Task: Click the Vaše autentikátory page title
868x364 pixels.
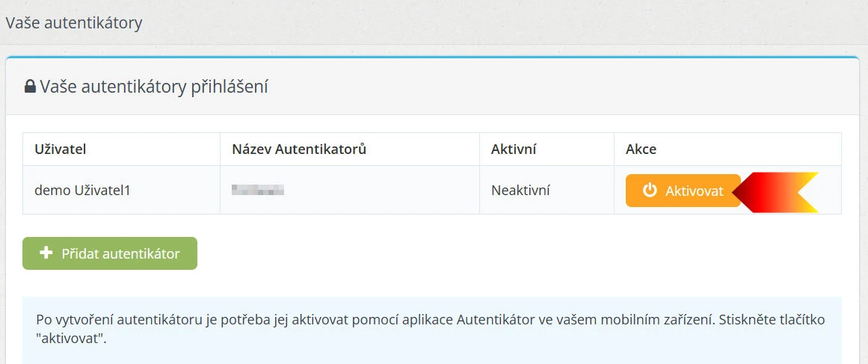Action: coord(74,23)
